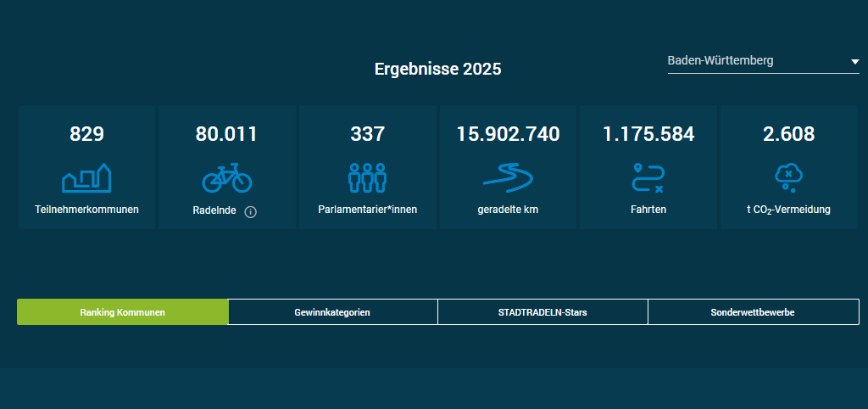Image resolution: width=868 pixels, height=409 pixels.
Task: Click the 80.011 cyclists count
Action: [226, 134]
